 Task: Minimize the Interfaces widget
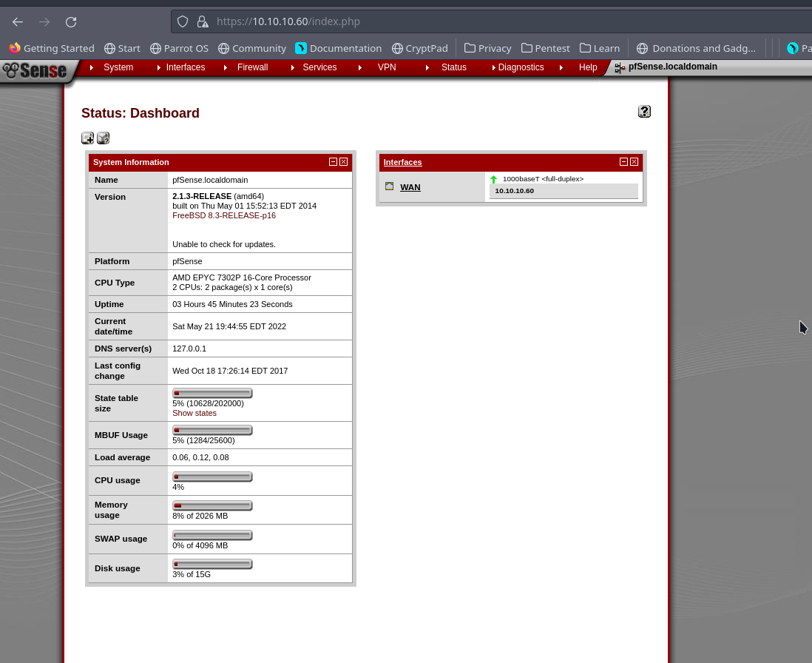pos(623,162)
